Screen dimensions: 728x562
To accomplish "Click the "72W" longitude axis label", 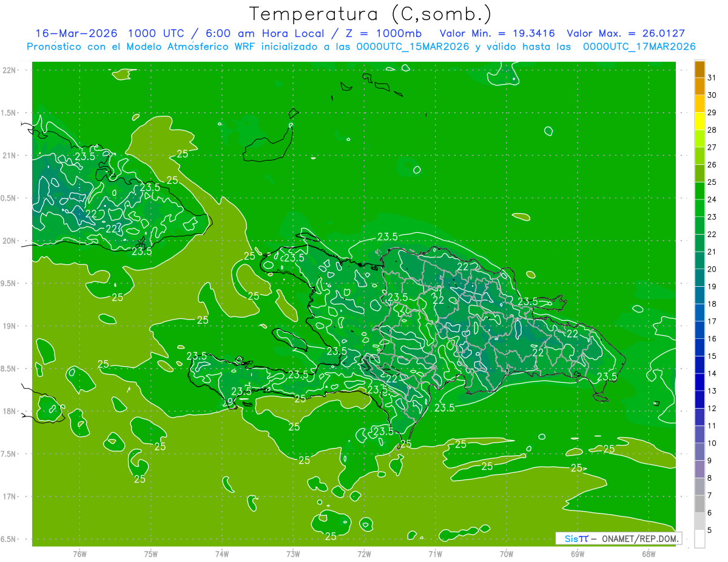I will tap(364, 554).
